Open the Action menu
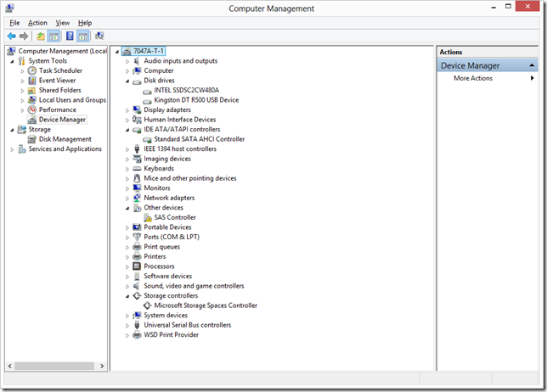 tap(37, 23)
